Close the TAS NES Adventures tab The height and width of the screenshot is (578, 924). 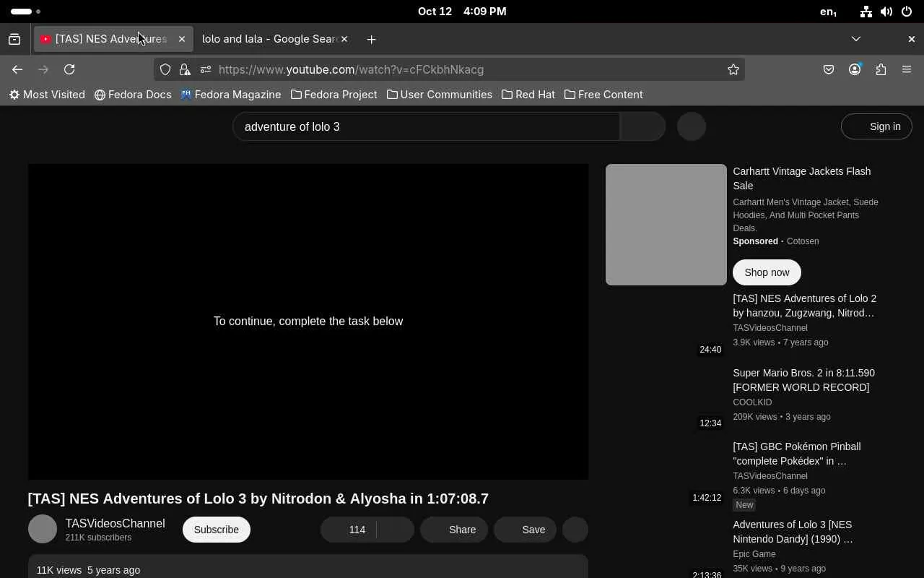tap(182, 39)
